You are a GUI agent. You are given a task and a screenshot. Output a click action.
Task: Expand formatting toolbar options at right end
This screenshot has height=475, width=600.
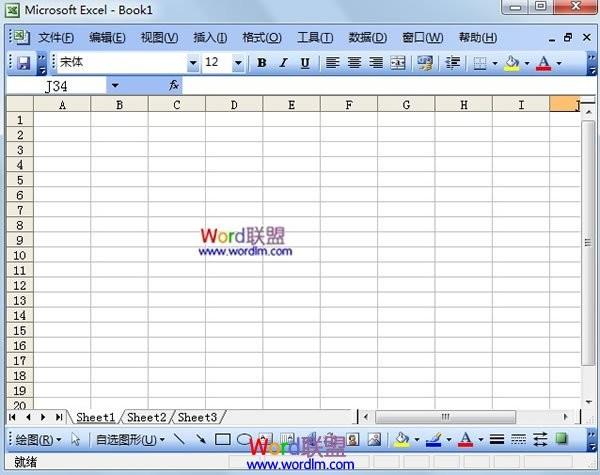pyautogui.click(x=592, y=64)
